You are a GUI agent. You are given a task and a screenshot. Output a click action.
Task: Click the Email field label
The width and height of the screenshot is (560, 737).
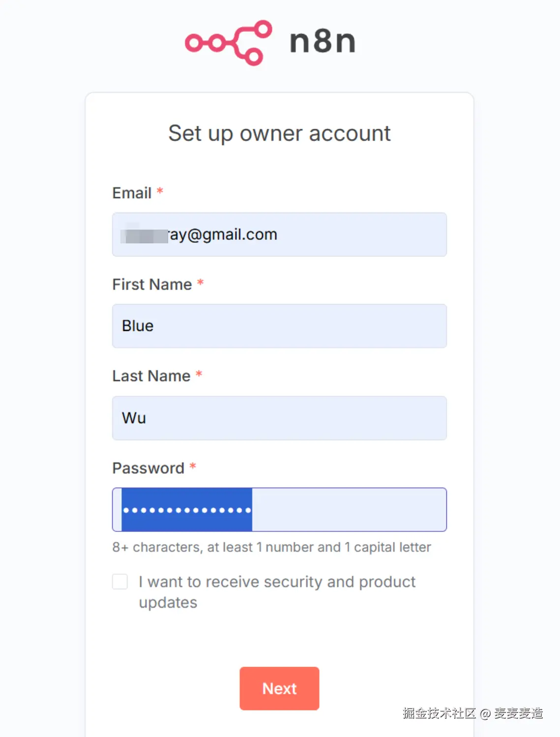[132, 193]
